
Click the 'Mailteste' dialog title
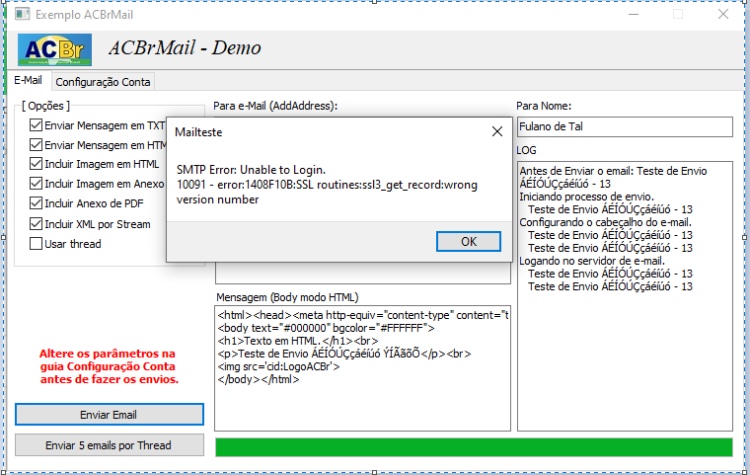(x=199, y=132)
